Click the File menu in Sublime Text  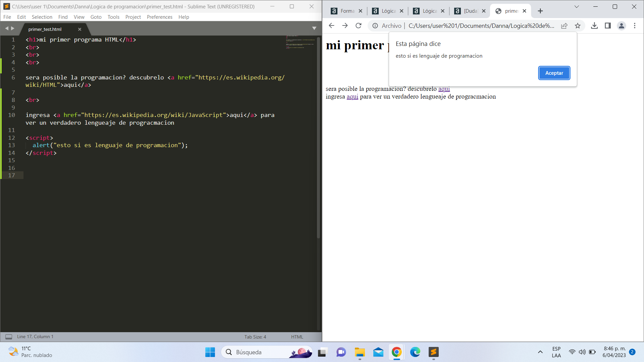[7, 17]
